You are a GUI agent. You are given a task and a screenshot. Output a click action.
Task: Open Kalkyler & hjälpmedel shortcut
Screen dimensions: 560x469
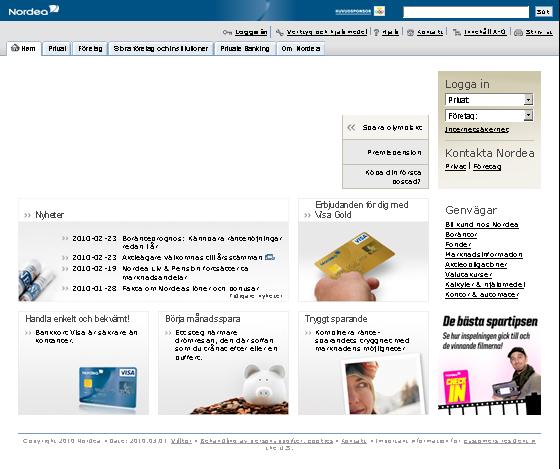[x=485, y=284]
